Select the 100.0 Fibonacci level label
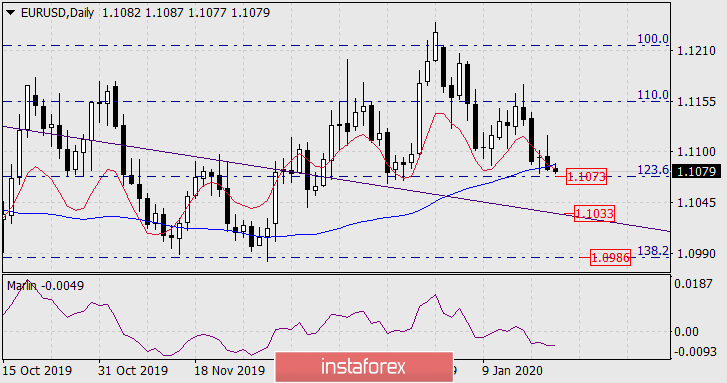 pyautogui.click(x=653, y=39)
